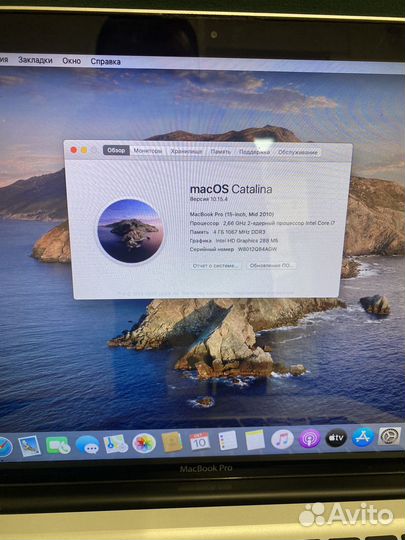Launch the Photos app
This screenshot has height=540, width=405.
(x=144, y=443)
